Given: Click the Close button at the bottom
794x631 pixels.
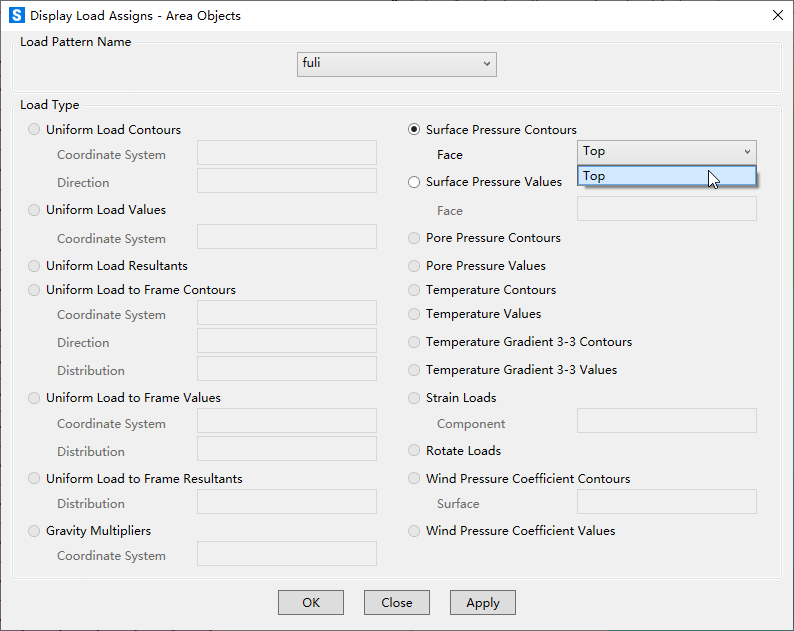Looking at the screenshot, I should click(396, 603).
